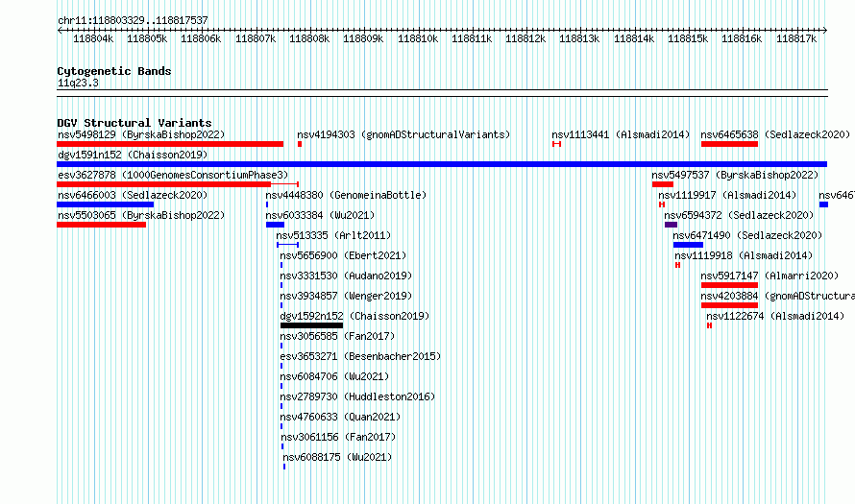
Task: Select the 11q23.3 band label
Action: (x=78, y=84)
